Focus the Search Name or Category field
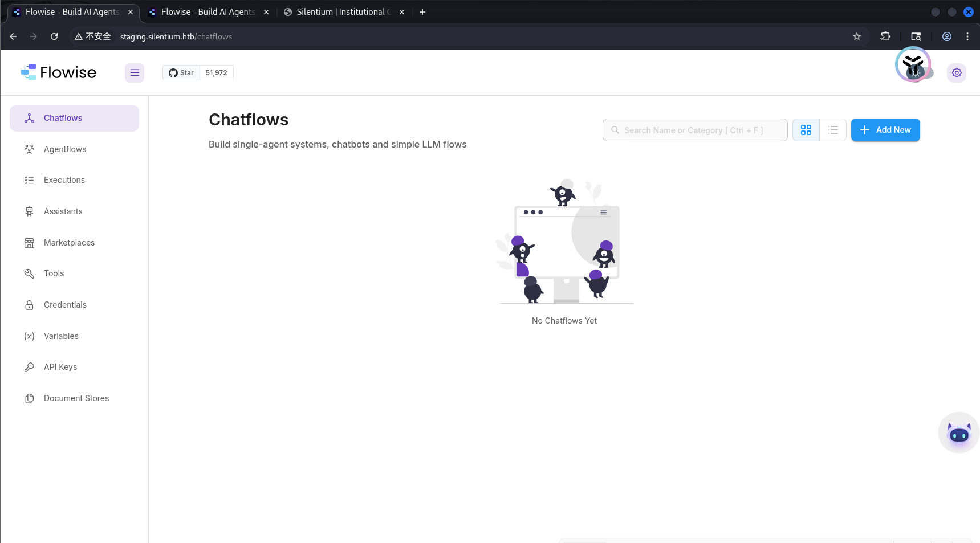This screenshot has height=543, width=980. click(695, 130)
